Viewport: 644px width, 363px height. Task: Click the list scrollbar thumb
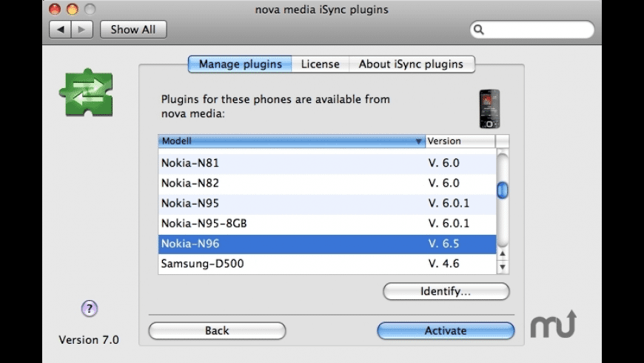pyautogui.click(x=503, y=190)
